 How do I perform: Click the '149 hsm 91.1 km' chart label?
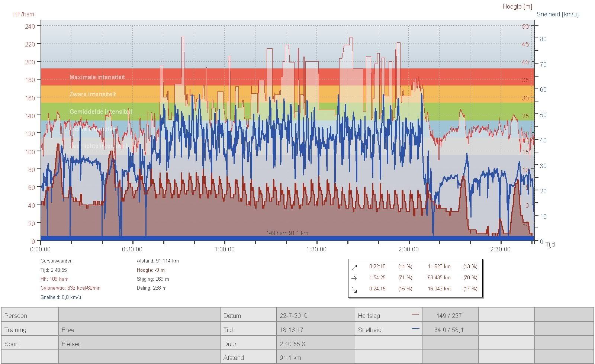click(x=287, y=233)
